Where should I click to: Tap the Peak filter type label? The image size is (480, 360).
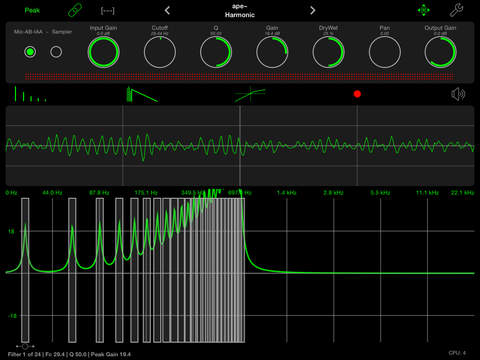click(32, 10)
